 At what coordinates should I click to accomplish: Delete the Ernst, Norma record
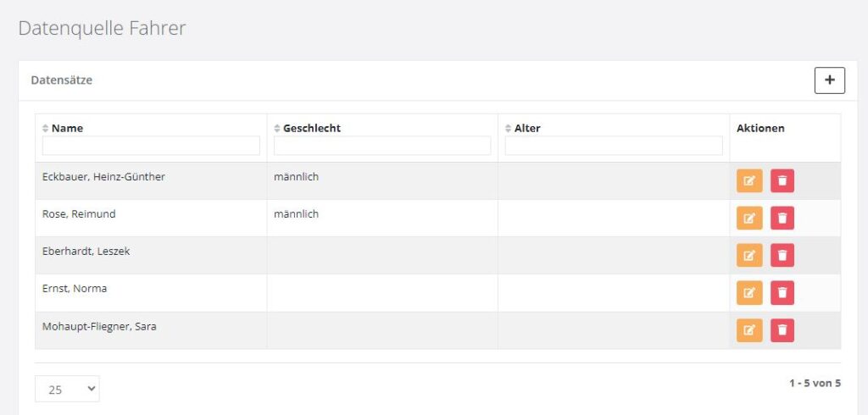[x=782, y=293]
